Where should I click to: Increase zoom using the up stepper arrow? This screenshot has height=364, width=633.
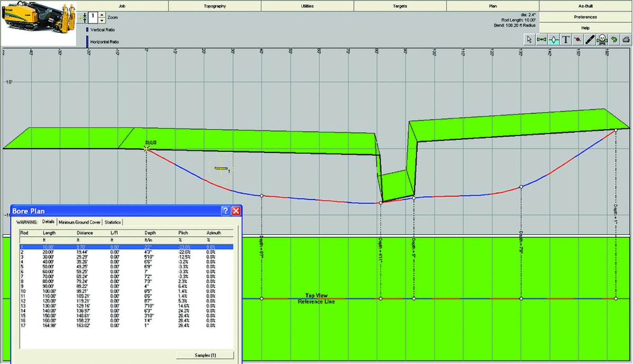[102, 15]
